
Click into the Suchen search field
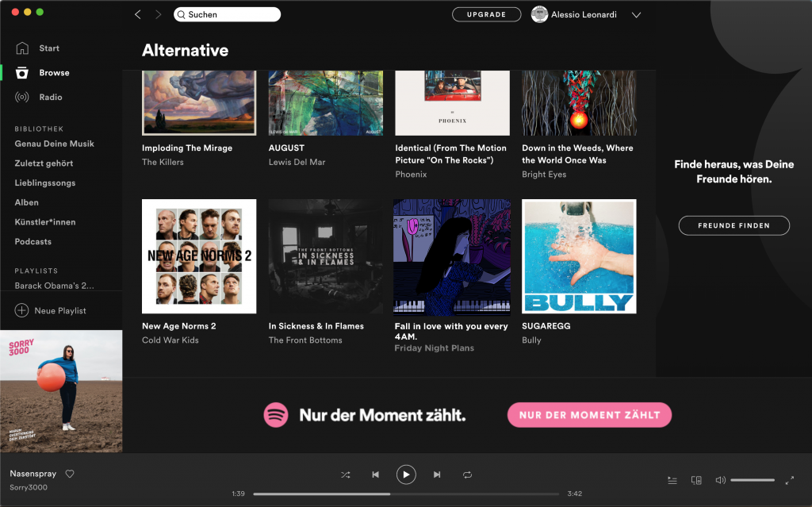tap(230, 14)
